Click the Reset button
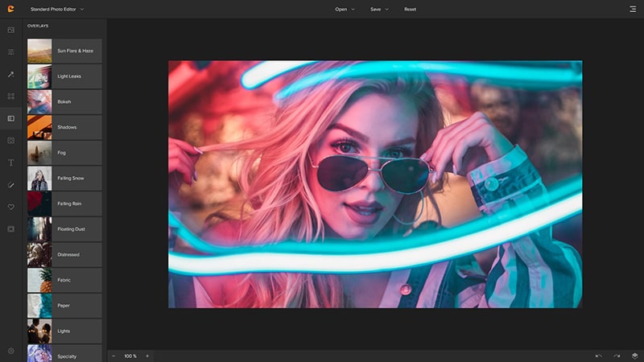The height and width of the screenshot is (362, 644). click(411, 9)
